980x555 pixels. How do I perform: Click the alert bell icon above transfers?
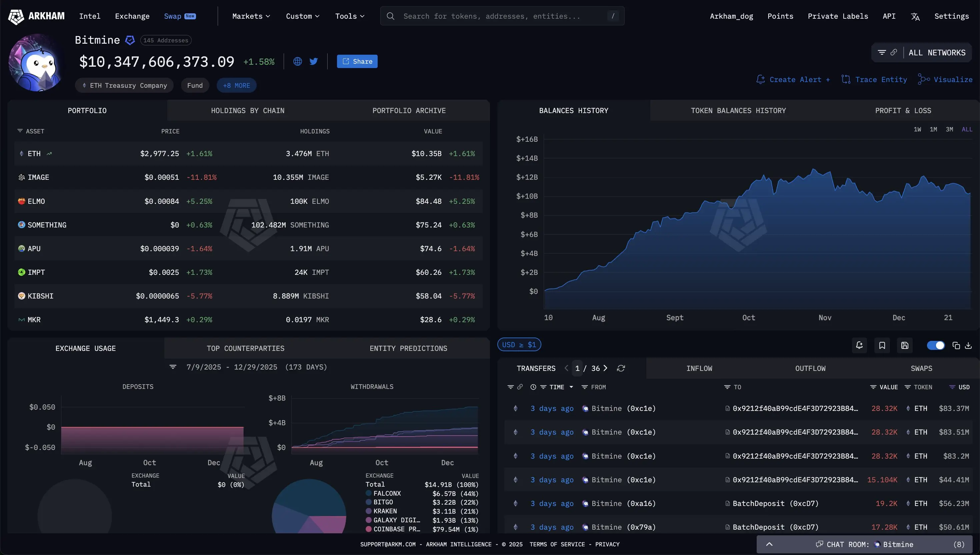click(x=859, y=345)
